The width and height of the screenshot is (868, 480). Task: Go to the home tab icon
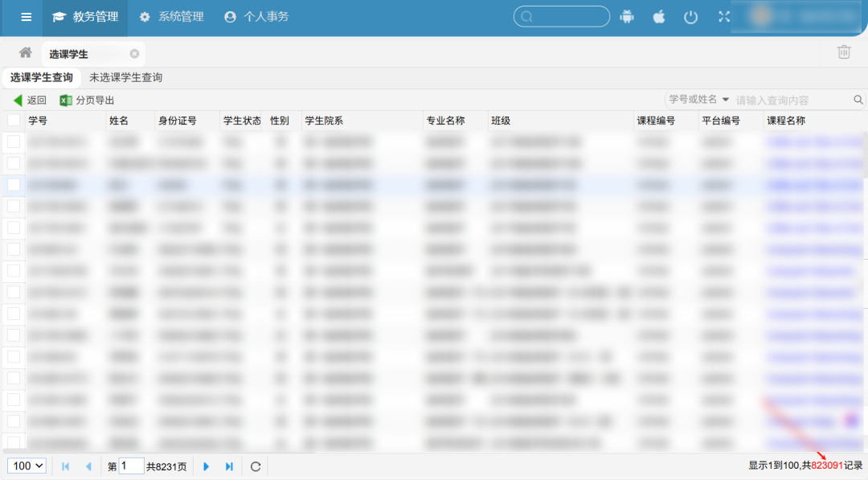click(x=26, y=52)
